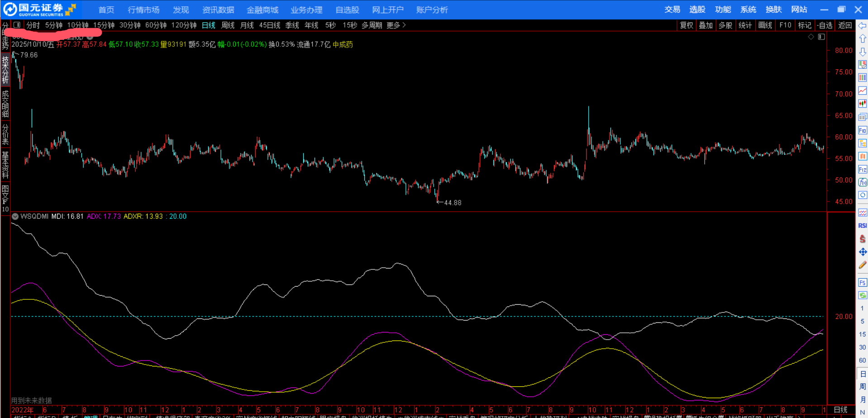This screenshot has height=418, width=868.
Task: Toggle the side panel icon left of 分时
Action: (17, 25)
